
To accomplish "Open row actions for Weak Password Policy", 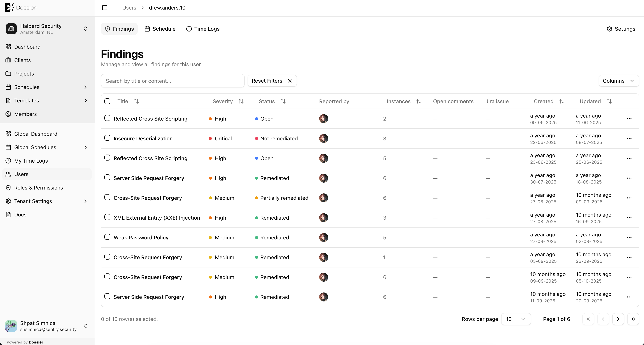I will tap(629, 238).
